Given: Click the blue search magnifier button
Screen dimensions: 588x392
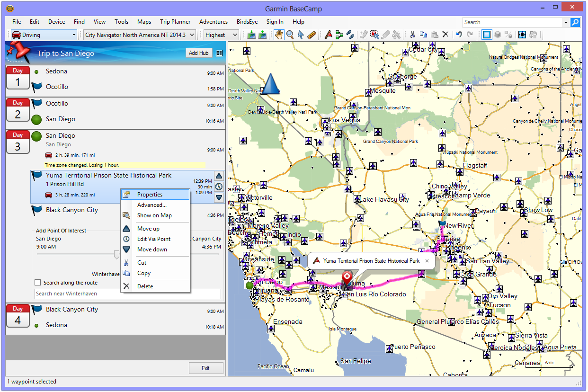Looking at the screenshot, I should (x=575, y=22).
